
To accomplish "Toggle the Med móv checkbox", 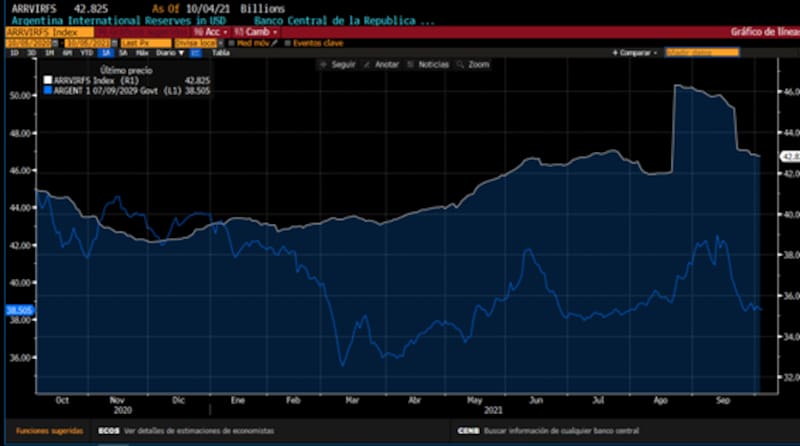I will click(x=230, y=43).
